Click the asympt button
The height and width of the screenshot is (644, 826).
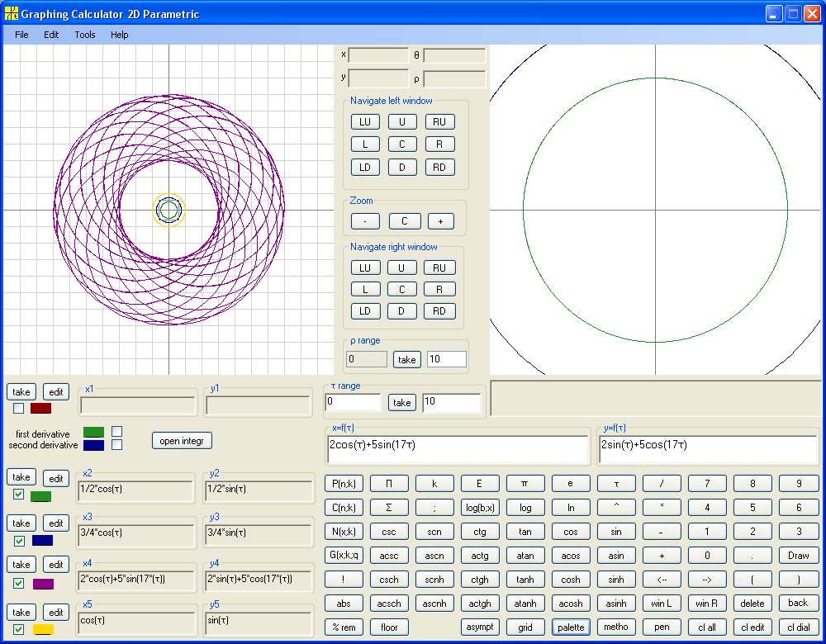(x=480, y=627)
